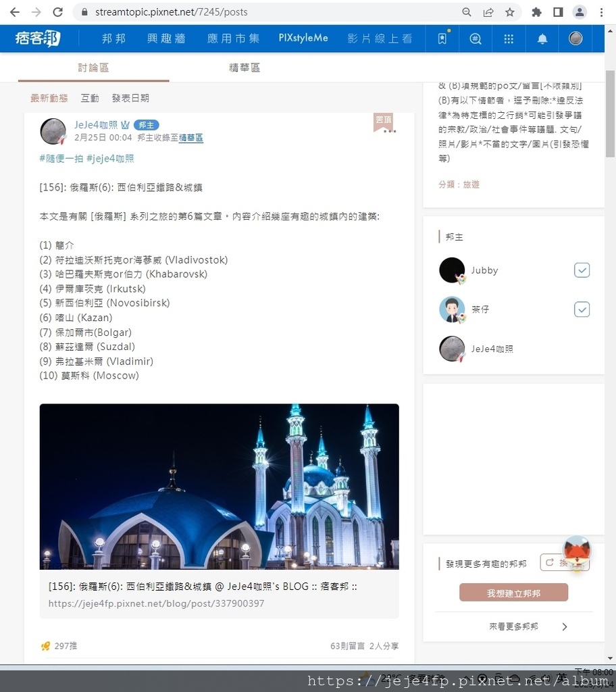
Task: Open the 邦邦 menu item
Action: (114, 39)
